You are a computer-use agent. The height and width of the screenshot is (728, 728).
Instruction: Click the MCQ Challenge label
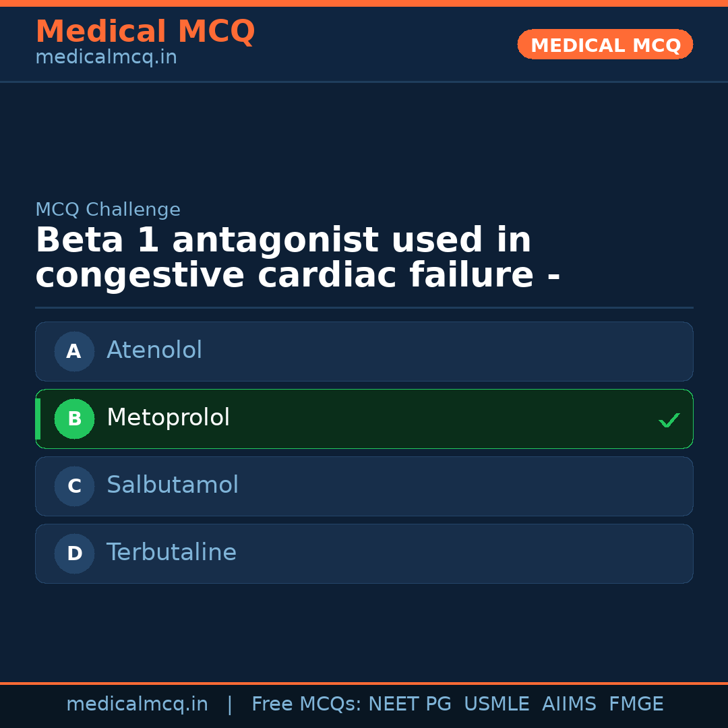click(x=108, y=210)
